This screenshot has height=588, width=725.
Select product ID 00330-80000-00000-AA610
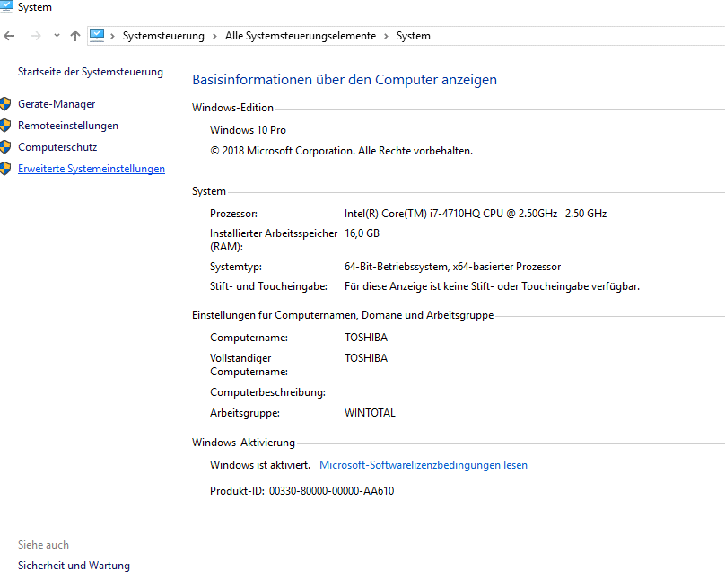coord(331,491)
